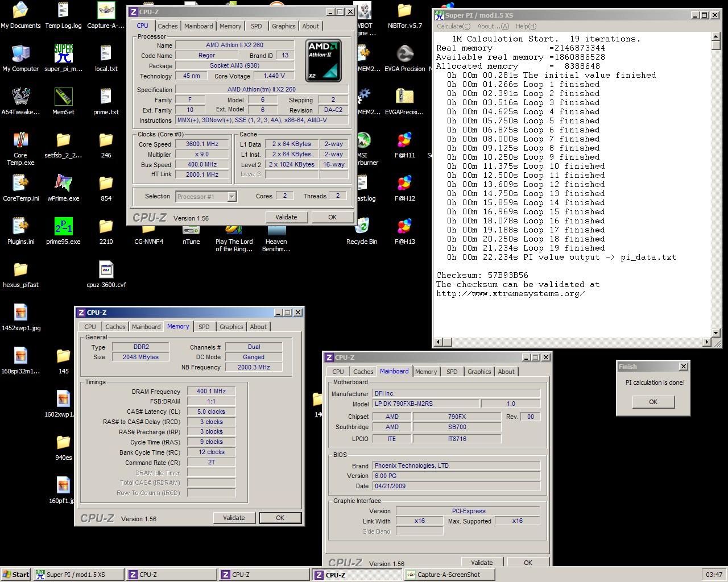Select CPU tab in Mainboard CPU-Z window

click(x=338, y=372)
